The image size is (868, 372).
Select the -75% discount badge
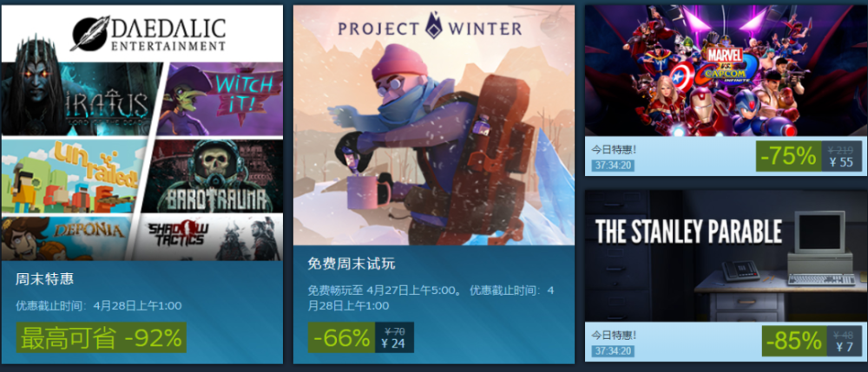(789, 156)
